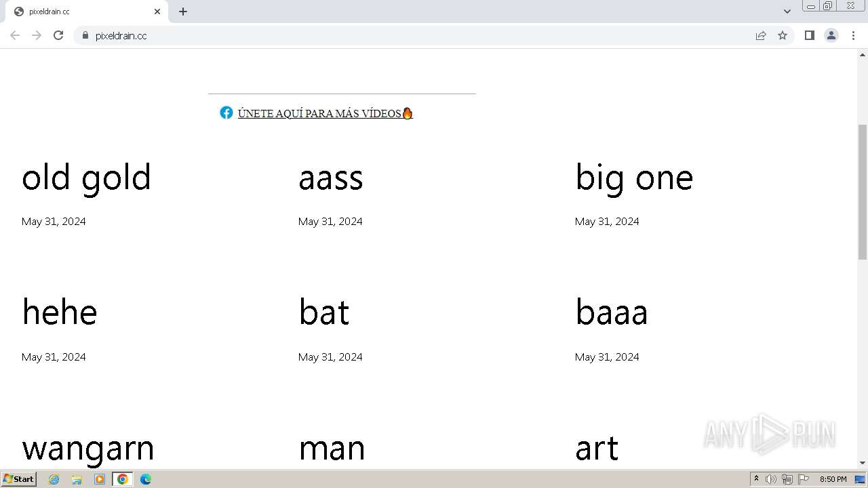View site information lock icon
The height and width of the screenshot is (488, 868).
[85, 35]
